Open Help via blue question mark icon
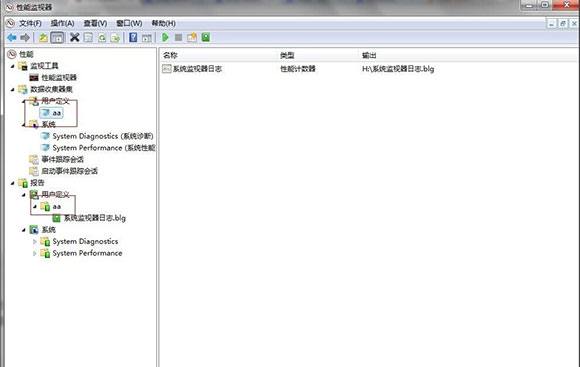Image resolution: width=580 pixels, height=367 pixels. click(x=133, y=37)
